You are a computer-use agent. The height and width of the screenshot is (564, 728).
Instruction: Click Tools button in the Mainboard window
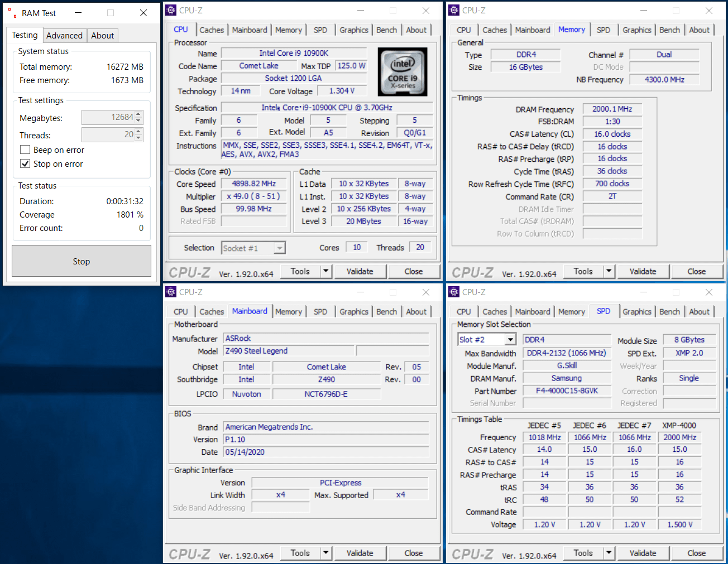(x=300, y=553)
